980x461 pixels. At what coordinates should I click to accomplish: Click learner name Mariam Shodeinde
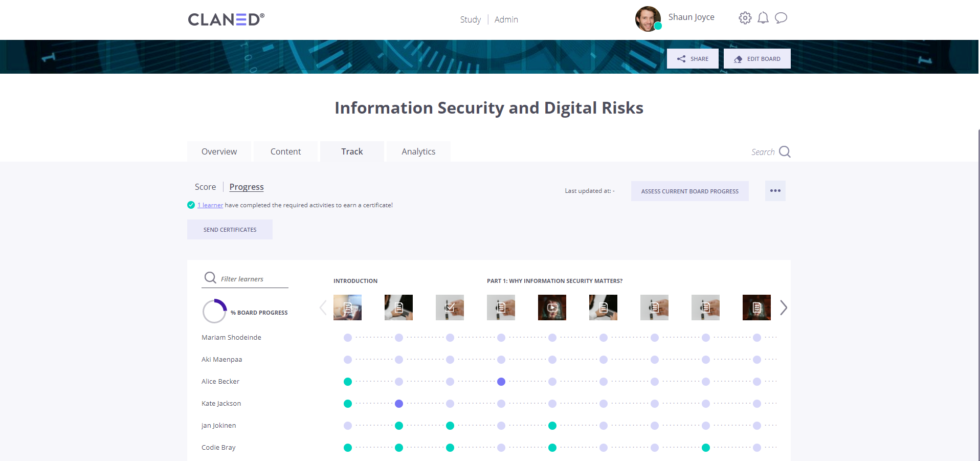click(231, 337)
